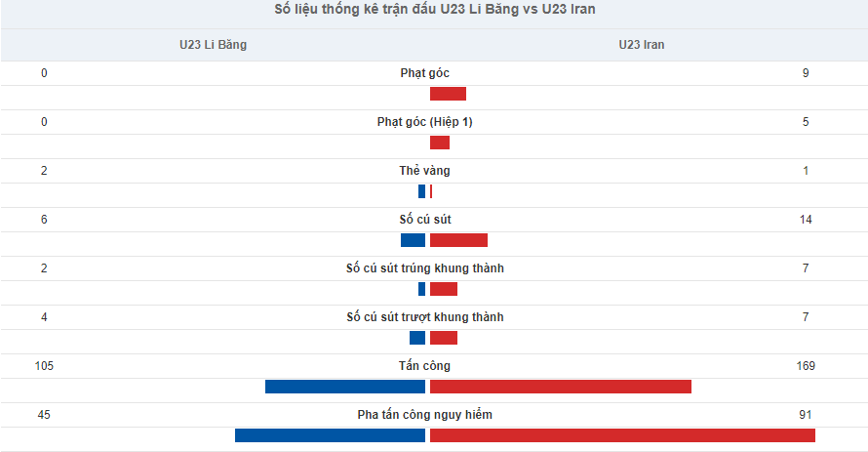Select the Pha tấn công nguy hiểm label

point(424,414)
